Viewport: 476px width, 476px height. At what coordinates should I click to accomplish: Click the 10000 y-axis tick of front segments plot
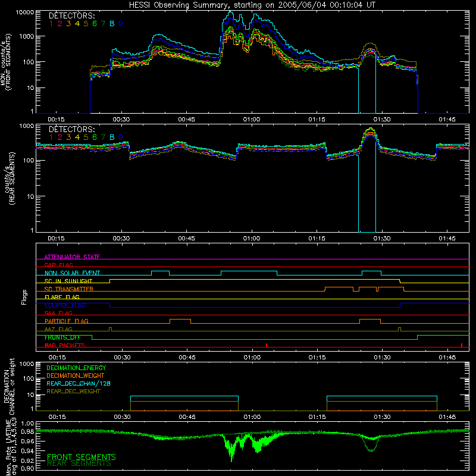coord(25,12)
